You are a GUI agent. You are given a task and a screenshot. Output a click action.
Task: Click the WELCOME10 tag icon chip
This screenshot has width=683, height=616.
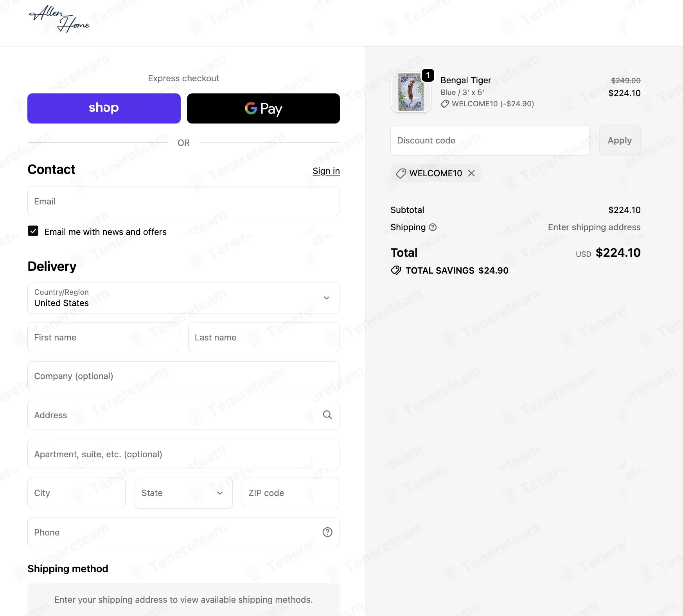pos(401,173)
